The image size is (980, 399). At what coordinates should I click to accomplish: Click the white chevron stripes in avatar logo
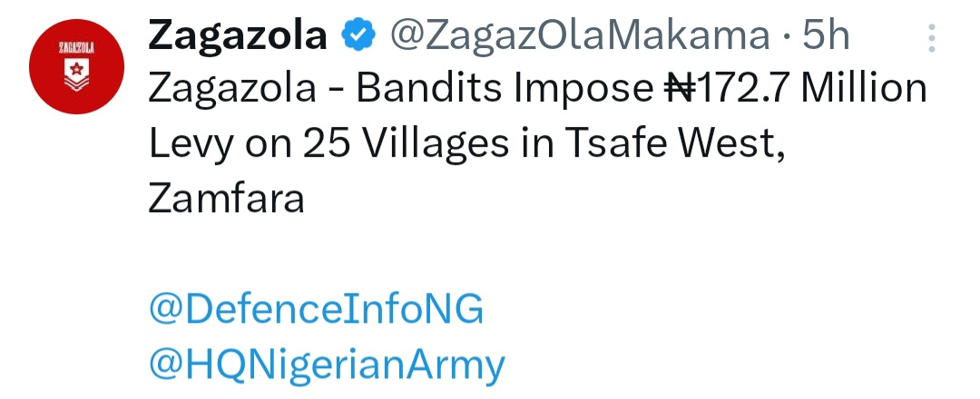(x=73, y=82)
